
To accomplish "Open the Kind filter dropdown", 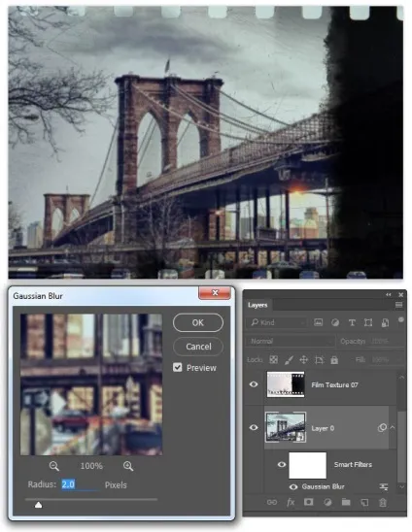I will 277,322.
